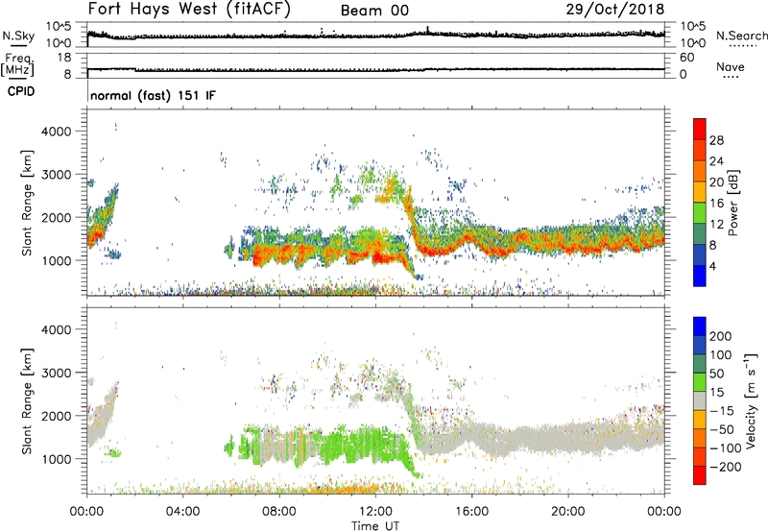
Task: Click the "-200" tick on the Velocity scale
Action: pyautogui.click(x=725, y=467)
